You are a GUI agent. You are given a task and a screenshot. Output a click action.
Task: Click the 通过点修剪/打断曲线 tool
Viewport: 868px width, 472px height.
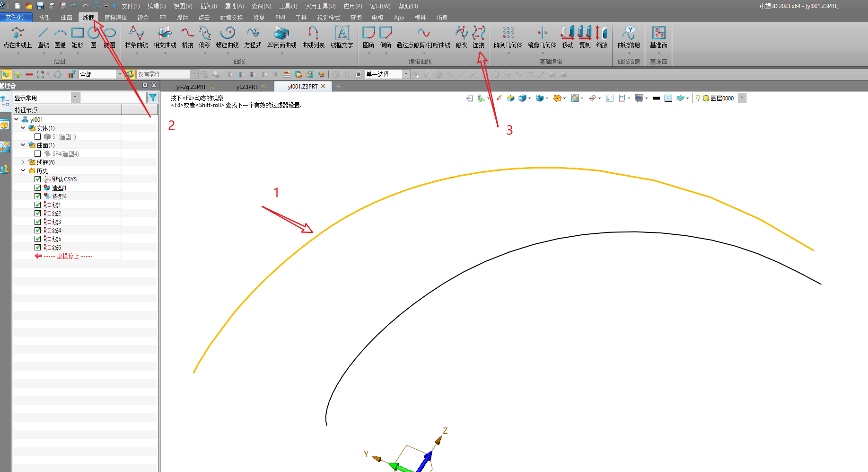click(423, 37)
